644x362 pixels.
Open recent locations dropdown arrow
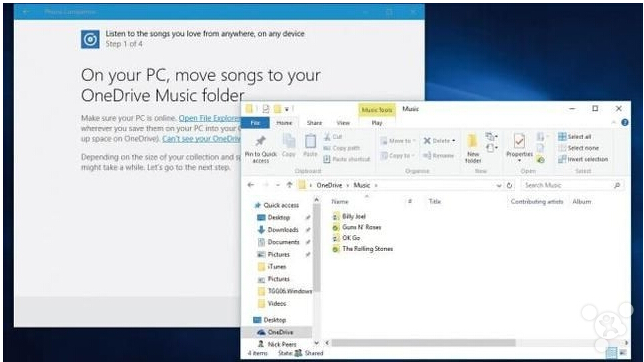(278, 185)
